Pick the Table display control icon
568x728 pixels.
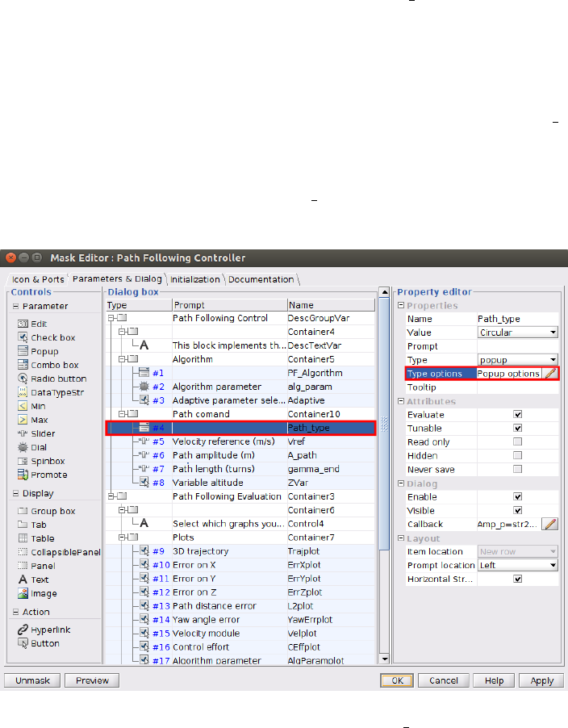pyautogui.click(x=23, y=538)
